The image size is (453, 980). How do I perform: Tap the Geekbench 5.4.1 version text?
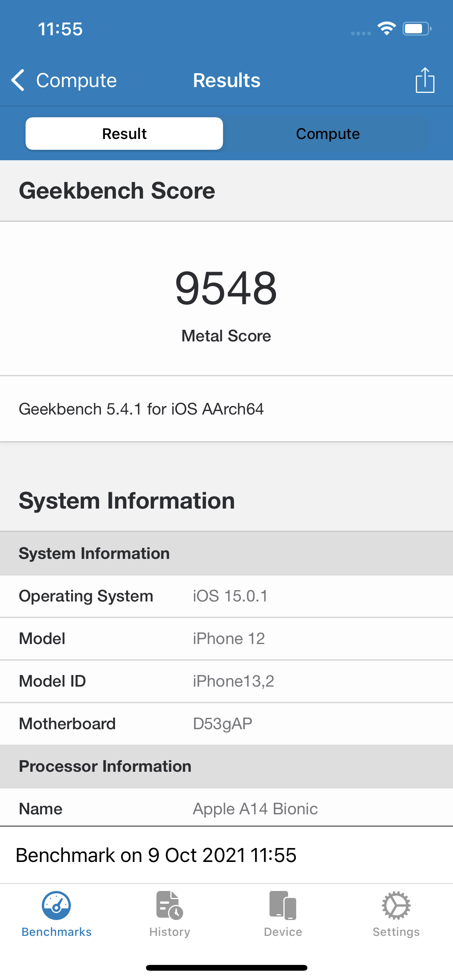pos(141,409)
